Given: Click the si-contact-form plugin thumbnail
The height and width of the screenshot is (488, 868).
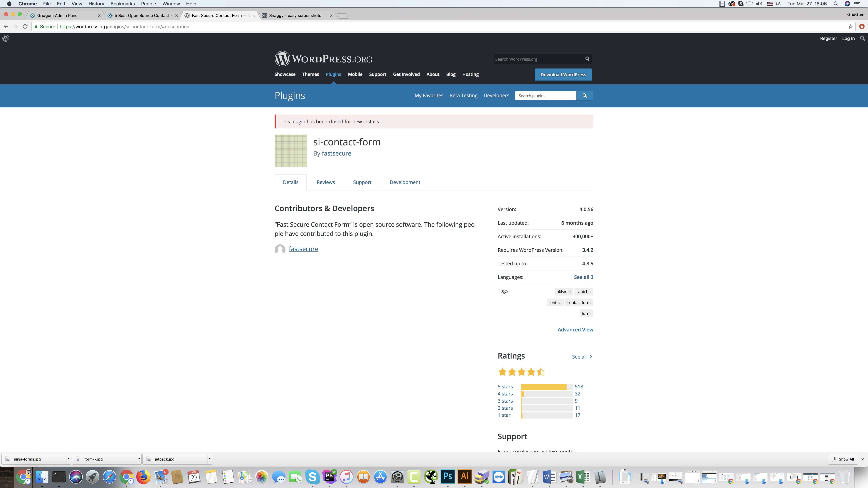Looking at the screenshot, I should [291, 151].
